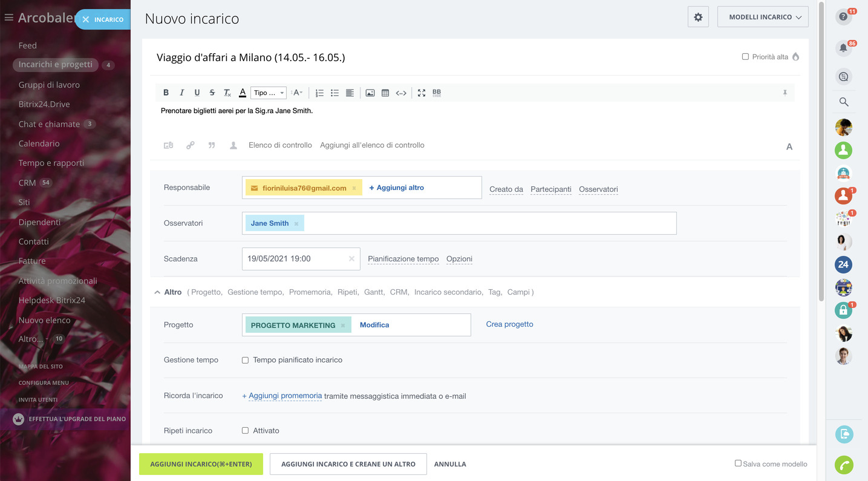The image size is (868, 481).
Task: Expand editor to fullscreen
Action: pos(422,93)
